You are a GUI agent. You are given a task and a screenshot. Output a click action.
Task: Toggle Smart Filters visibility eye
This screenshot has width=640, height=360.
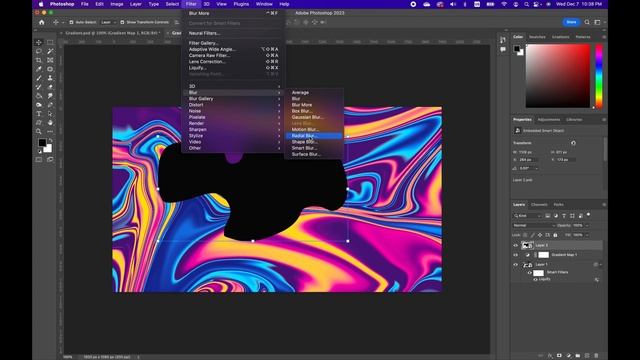click(x=529, y=273)
